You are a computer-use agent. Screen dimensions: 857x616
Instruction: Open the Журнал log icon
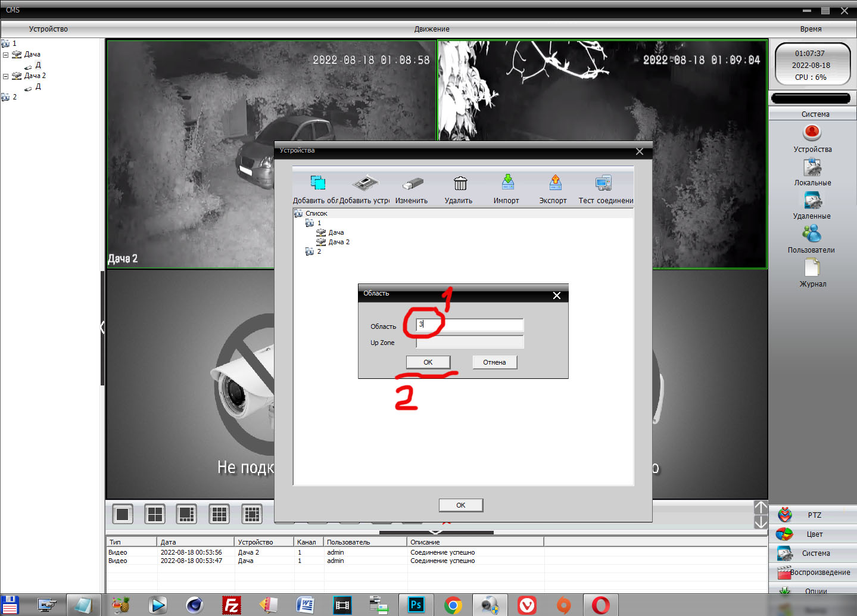(x=812, y=268)
